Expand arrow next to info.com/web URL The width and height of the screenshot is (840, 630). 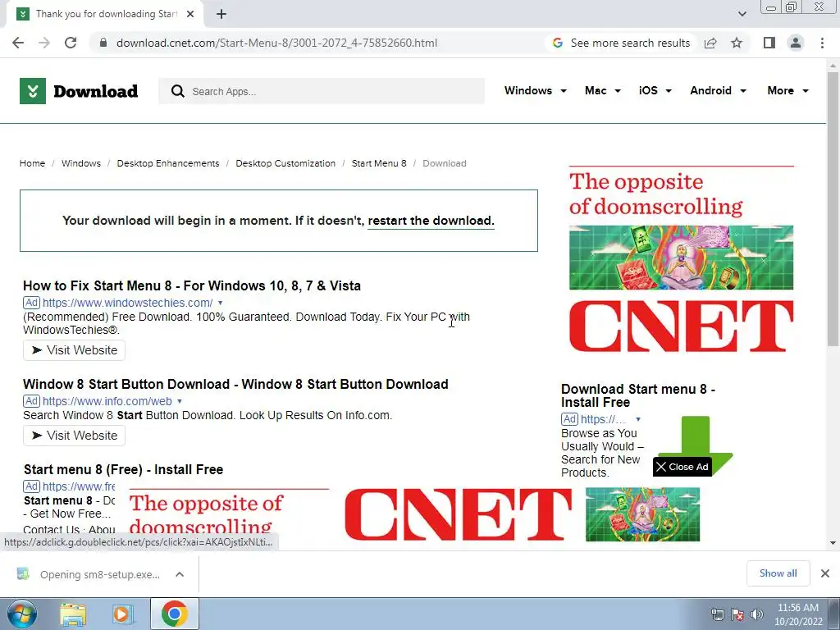click(x=180, y=401)
